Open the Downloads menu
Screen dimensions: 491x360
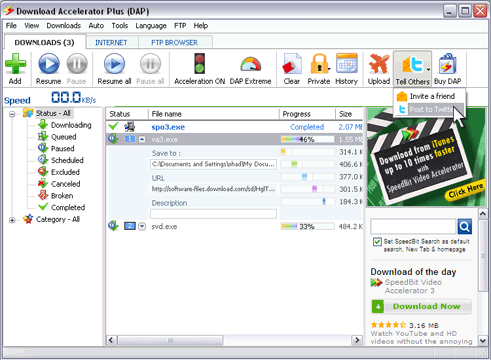[x=64, y=26]
